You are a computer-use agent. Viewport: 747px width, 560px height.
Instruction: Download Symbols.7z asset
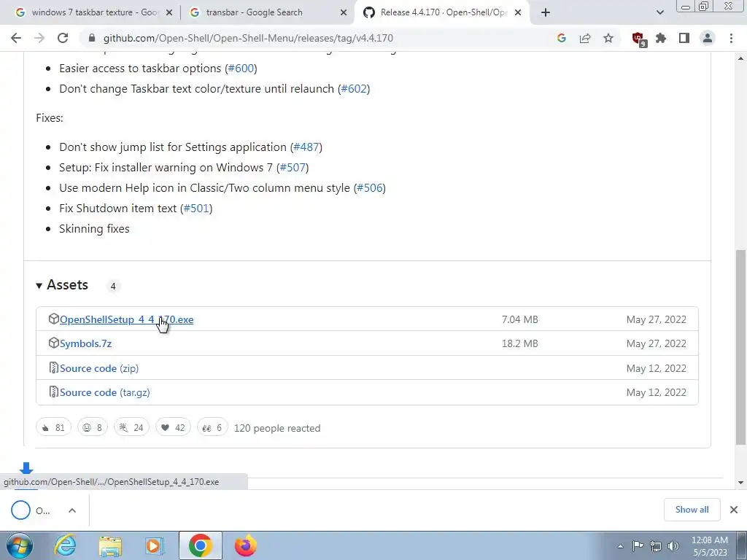[86, 343]
